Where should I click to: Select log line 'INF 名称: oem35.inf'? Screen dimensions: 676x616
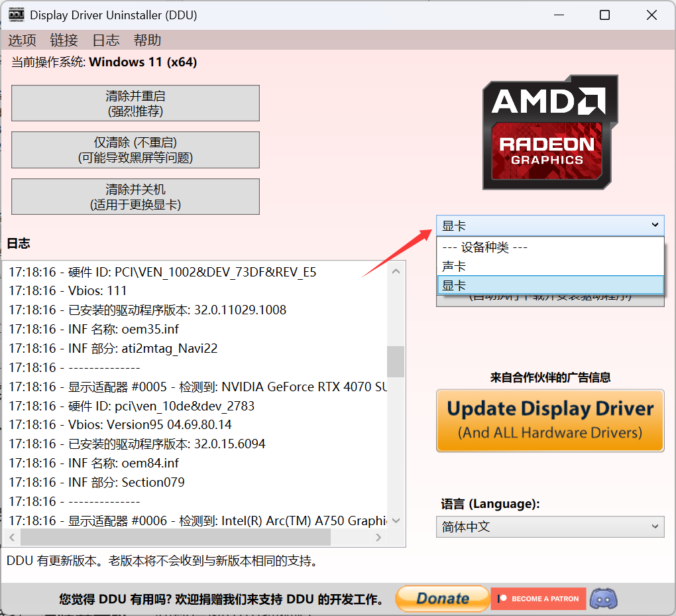[x=93, y=329]
